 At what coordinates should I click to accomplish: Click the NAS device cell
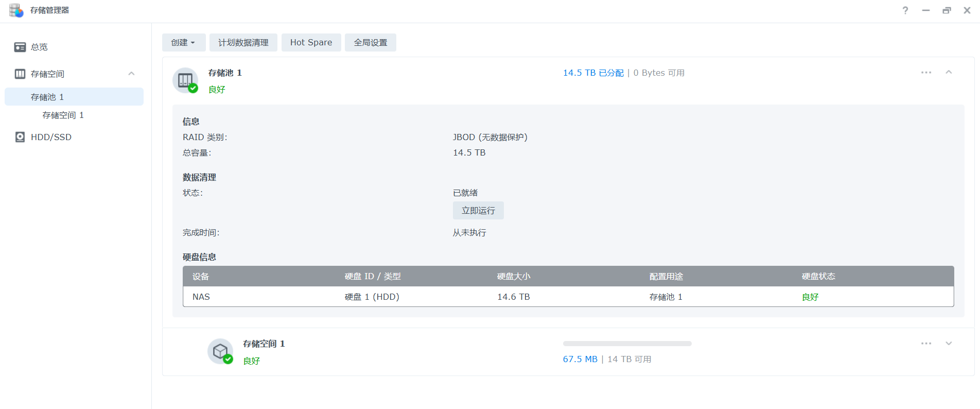click(201, 297)
